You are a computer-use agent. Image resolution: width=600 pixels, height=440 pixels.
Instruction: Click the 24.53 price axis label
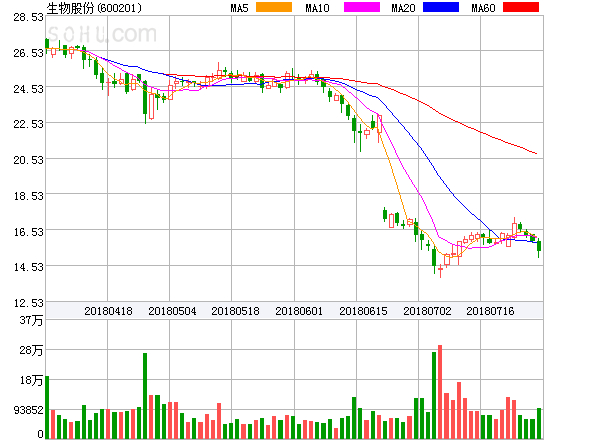click(28, 89)
